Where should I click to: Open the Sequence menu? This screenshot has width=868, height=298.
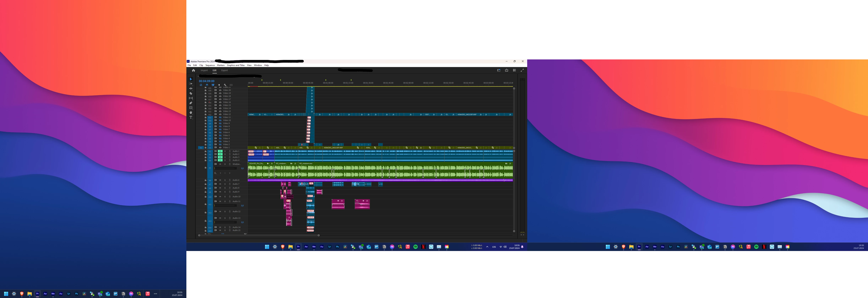pyautogui.click(x=210, y=65)
